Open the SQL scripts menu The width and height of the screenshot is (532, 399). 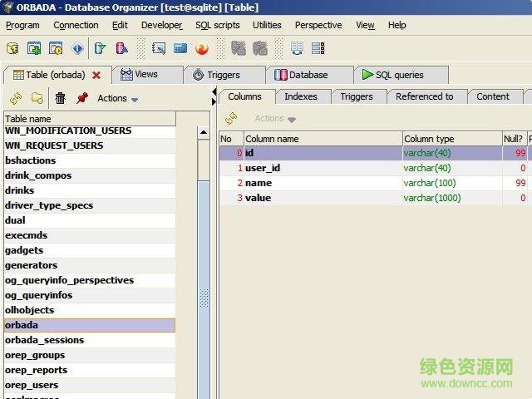pyautogui.click(x=218, y=26)
